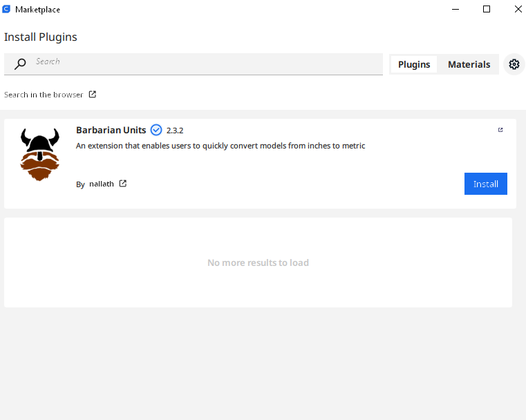Image resolution: width=526 pixels, height=420 pixels.
Task: Click the No more results to load text
Action: 258,262
